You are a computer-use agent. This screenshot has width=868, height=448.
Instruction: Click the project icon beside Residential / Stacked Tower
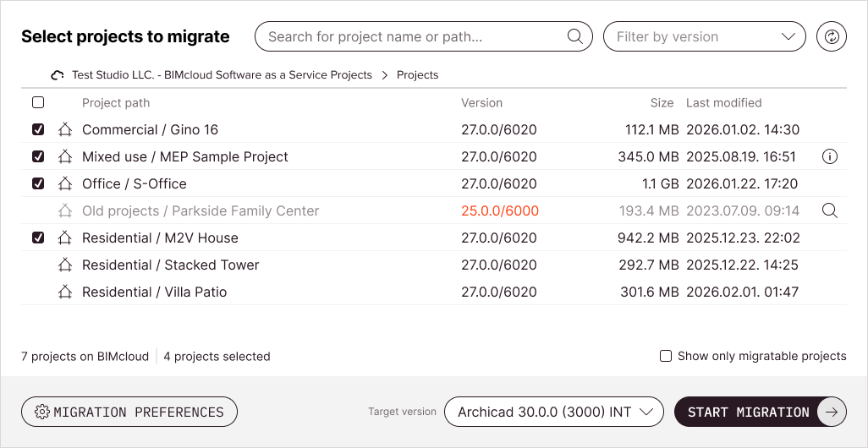tap(65, 265)
